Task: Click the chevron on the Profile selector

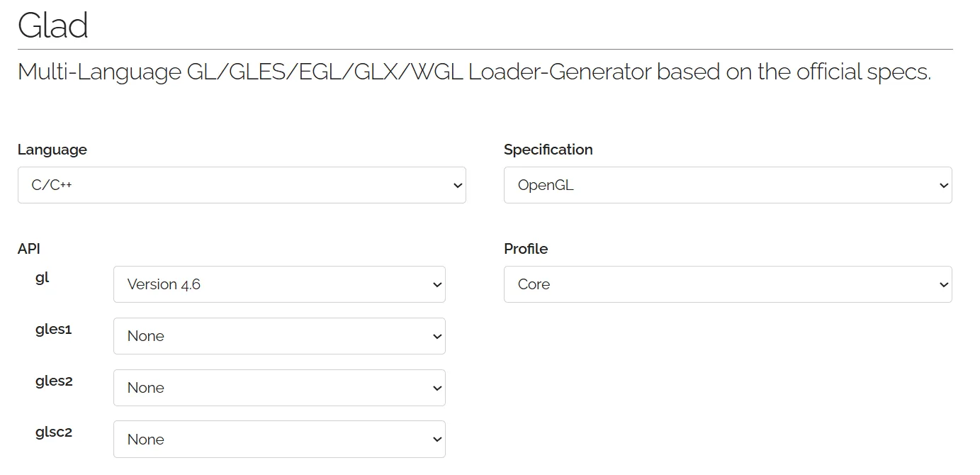Action: point(943,284)
